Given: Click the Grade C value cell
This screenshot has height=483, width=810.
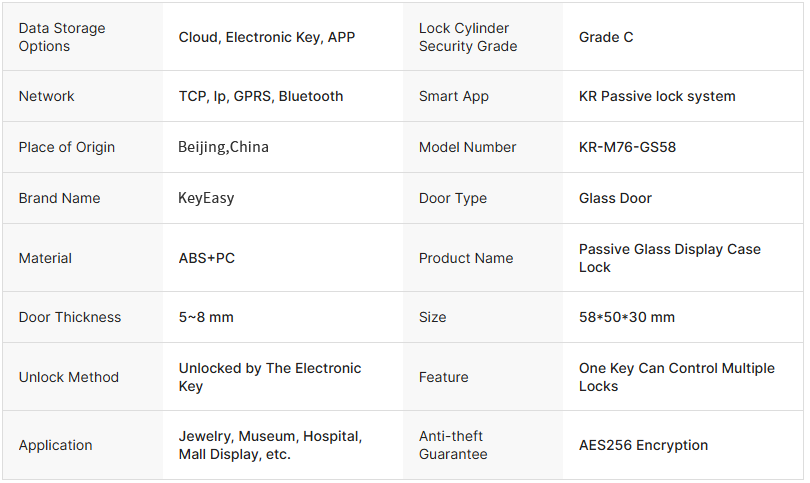Looking at the screenshot, I should tap(606, 37).
